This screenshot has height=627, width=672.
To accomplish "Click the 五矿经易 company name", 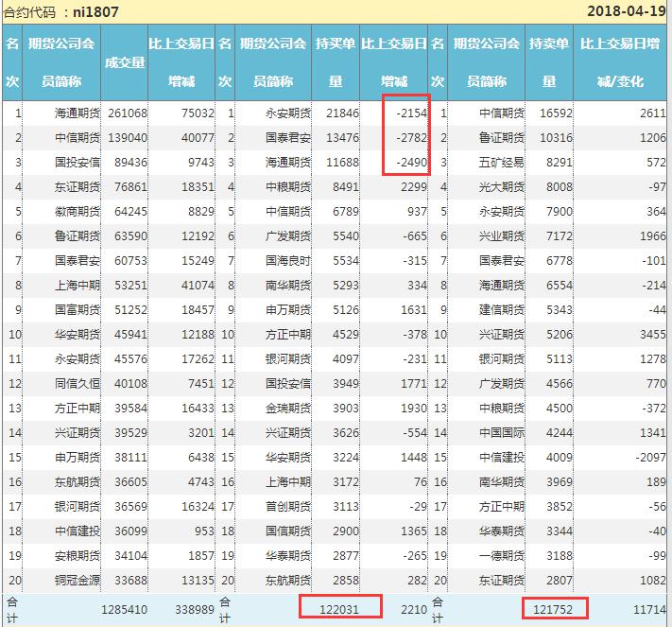I will coord(502,163).
